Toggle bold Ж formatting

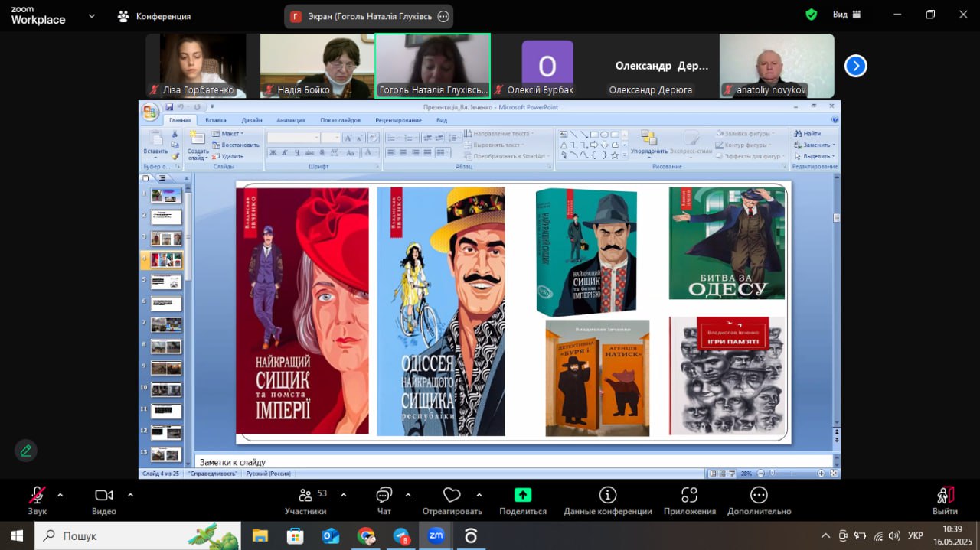click(x=273, y=153)
